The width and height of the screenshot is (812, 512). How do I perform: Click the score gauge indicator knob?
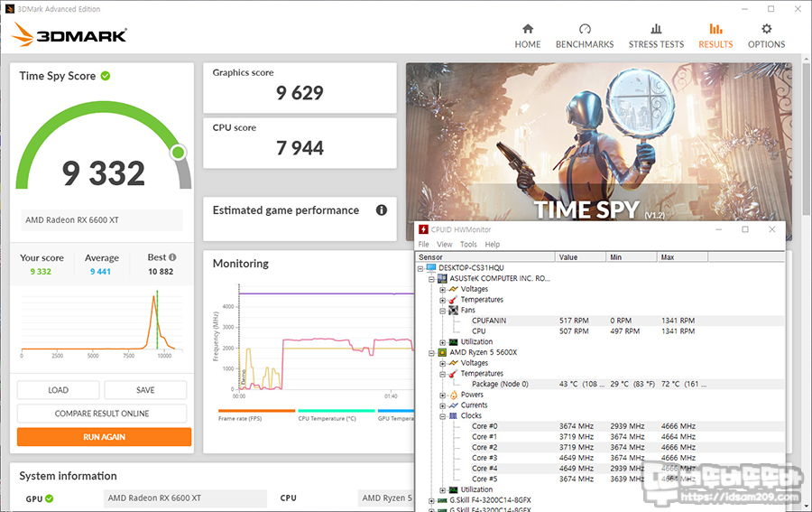click(x=178, y=153)
